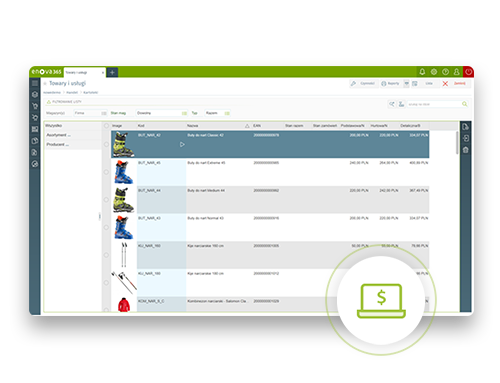Toggle the select-all circle in table header
This screenshot has height=383, width=500.
(x=106, y=126)
